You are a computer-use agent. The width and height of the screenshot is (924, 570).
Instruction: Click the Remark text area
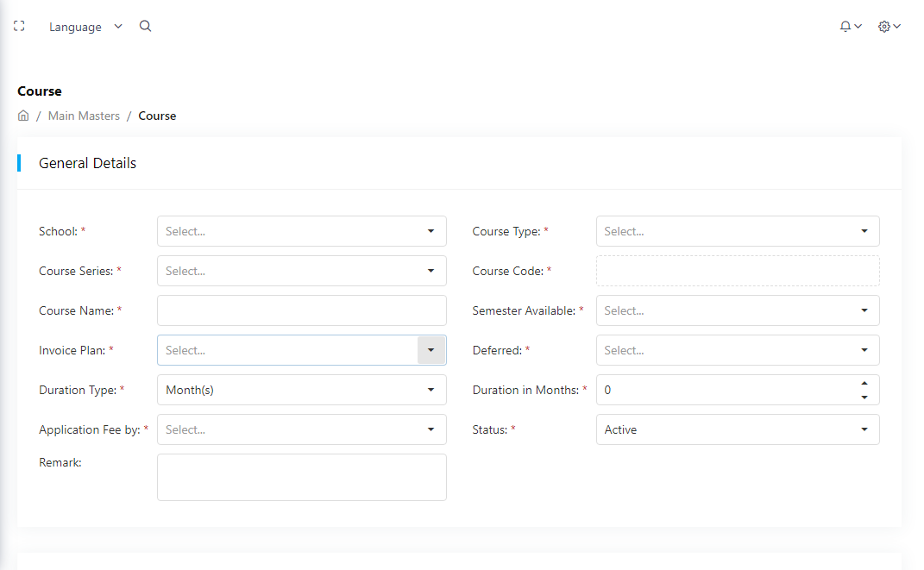pos(302,478)
